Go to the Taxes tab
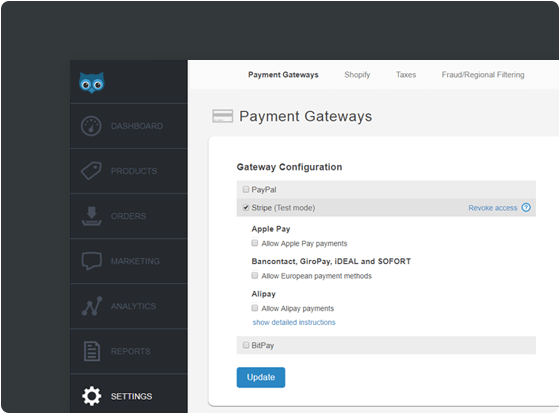The width and height of the screenshot is (560, 414). 406,75
